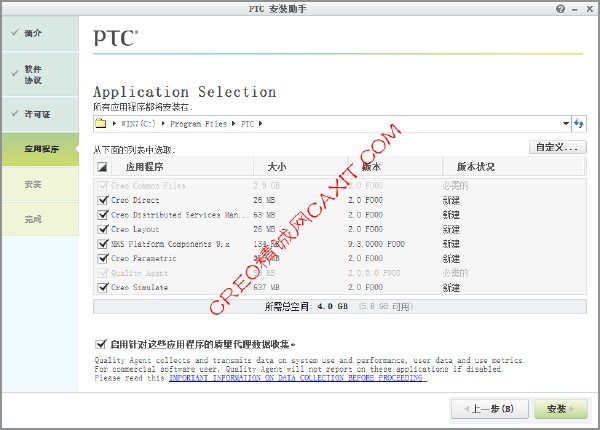Toggle the select-all applications header checkbox
Image resolution: width=600 pixels, height=430 pixels.
(102, 167)
